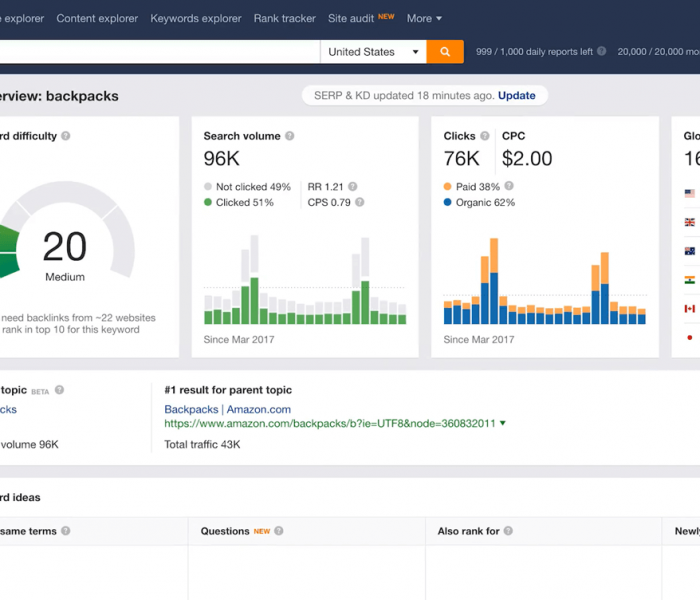Expand the More menu
This screenshot has height=600, width=700.
pyautogui.click(x=424, y=18)
